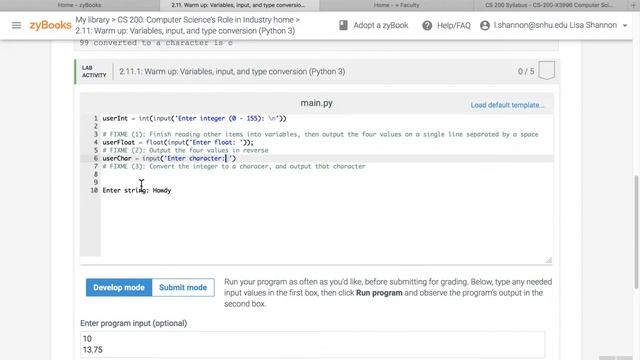The width and height of the screenshot is (640, 360).
Task: Click inside the program input box
Action: 312,345
